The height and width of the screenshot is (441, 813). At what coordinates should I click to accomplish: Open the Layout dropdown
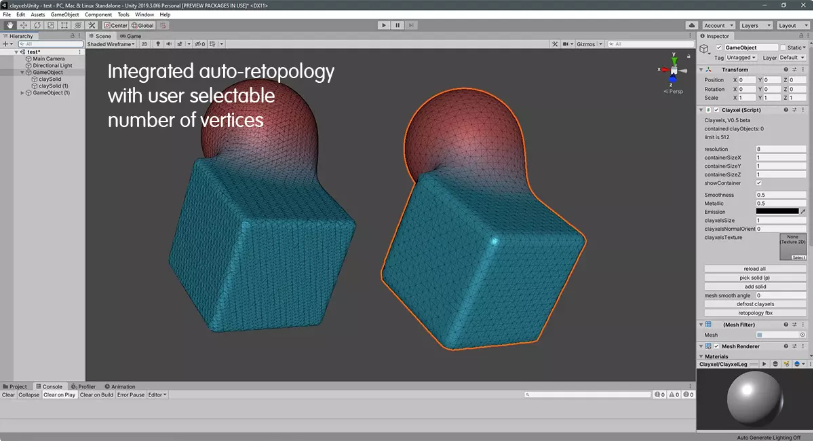(792, 25)
